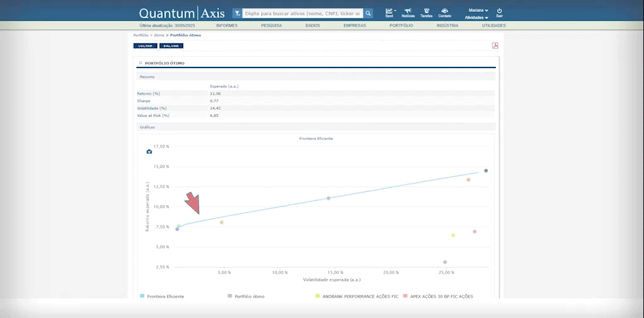Click the SALVAR button
This screenshot has width=644, height=318.
(171, 46)
